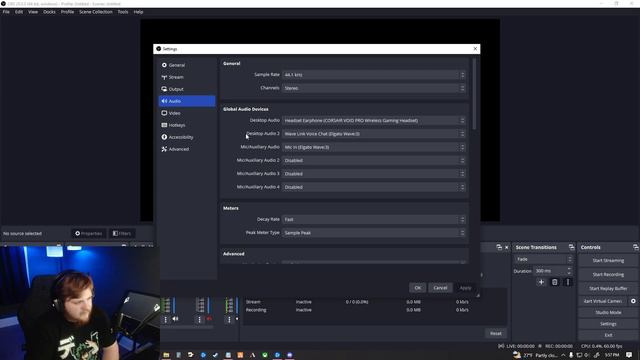
Task: Click the microphone icon in system tray
Action: pos(571,355)
